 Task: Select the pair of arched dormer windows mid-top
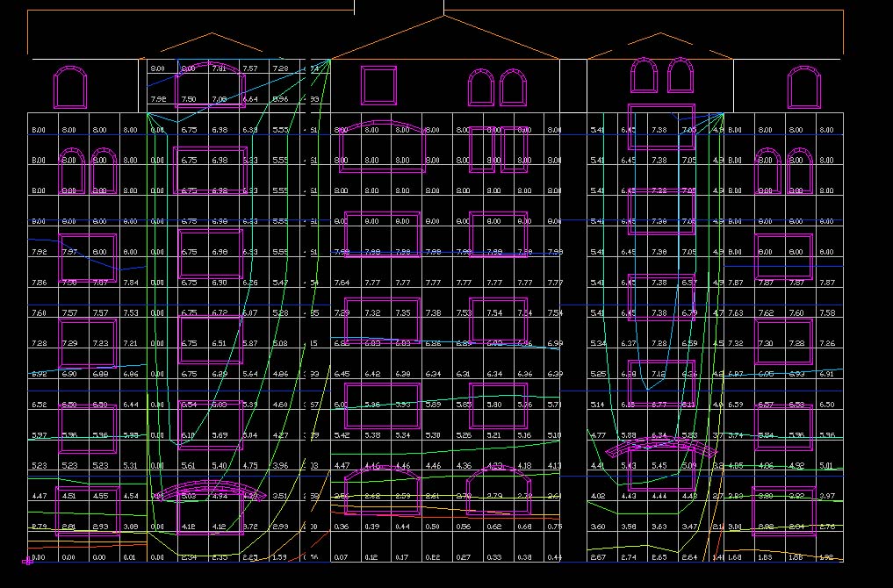(x=497, y=87)
